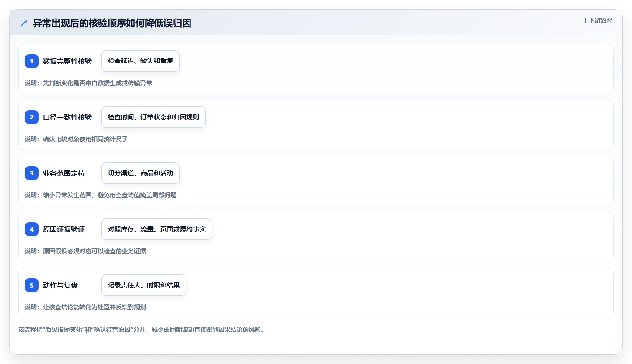Click the note 原因假设必须对应可以检查的业务证据
Image resolution: width=632 pixels, height=364 pixels.
(x=85, y=251)
